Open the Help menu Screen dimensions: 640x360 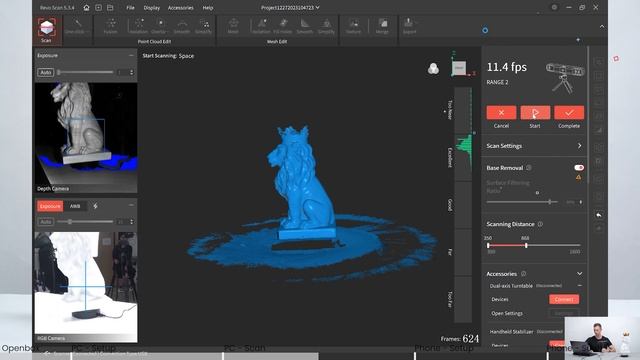(208, 8)
